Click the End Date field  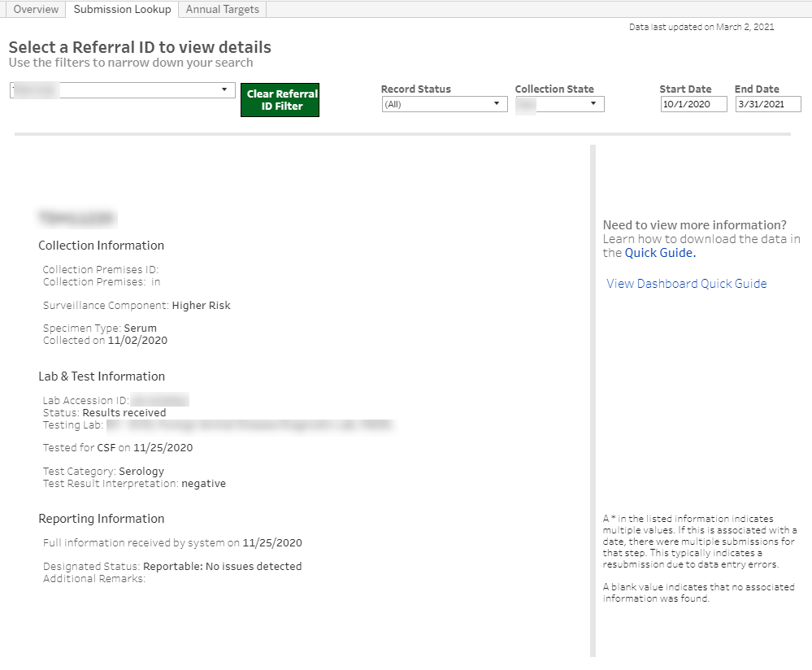tap(768, 104)
